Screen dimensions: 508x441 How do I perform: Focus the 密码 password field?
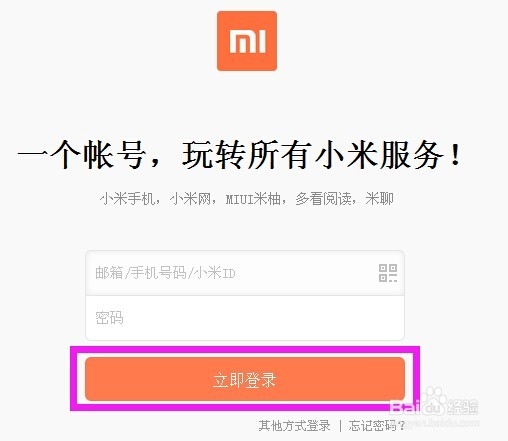pyautogui.click(x=245, y=318)
